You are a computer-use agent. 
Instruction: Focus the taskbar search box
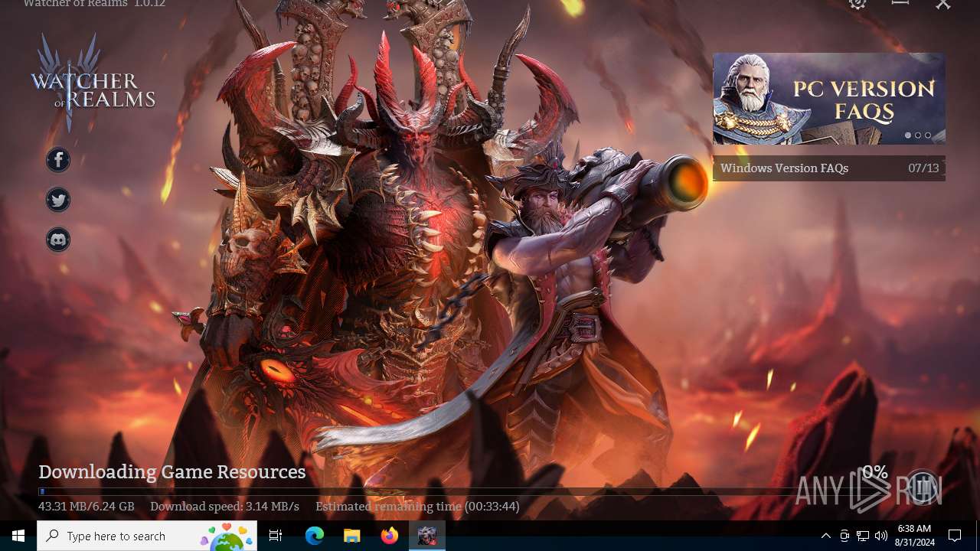[147, 536]
